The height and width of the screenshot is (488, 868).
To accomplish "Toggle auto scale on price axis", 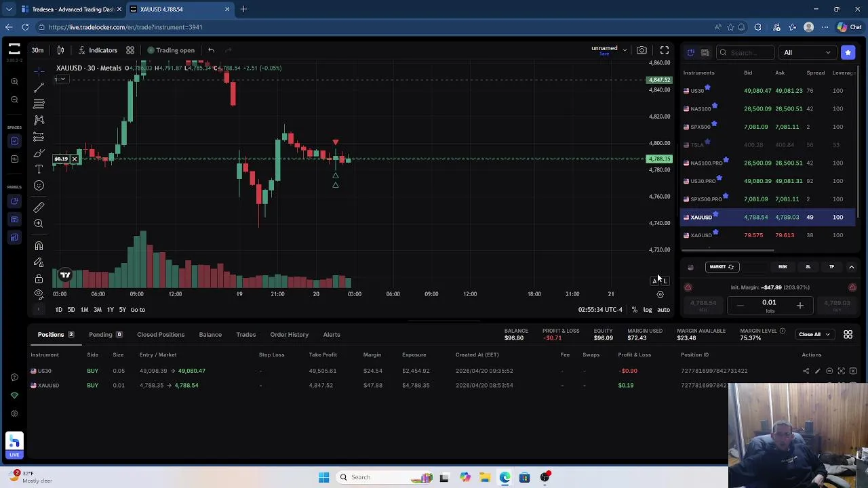I will 663,310.
